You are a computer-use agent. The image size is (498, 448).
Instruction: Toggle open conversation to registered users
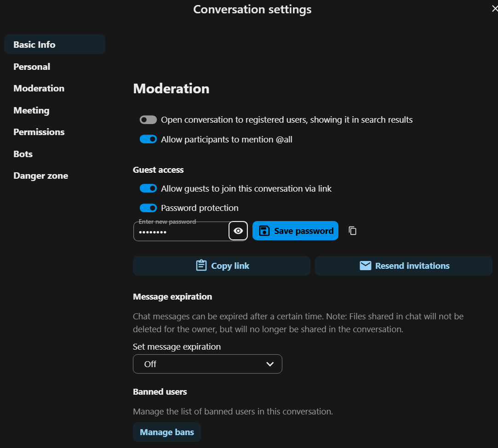(148, 120)
